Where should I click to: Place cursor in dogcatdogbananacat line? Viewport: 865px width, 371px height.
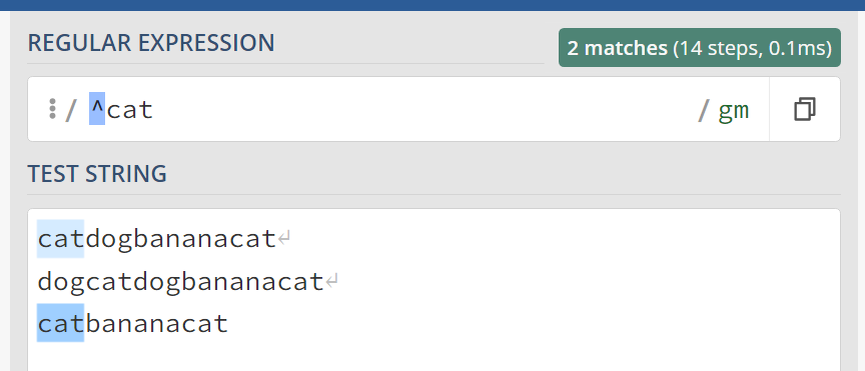pyautogui.click(x=180, y=282)
